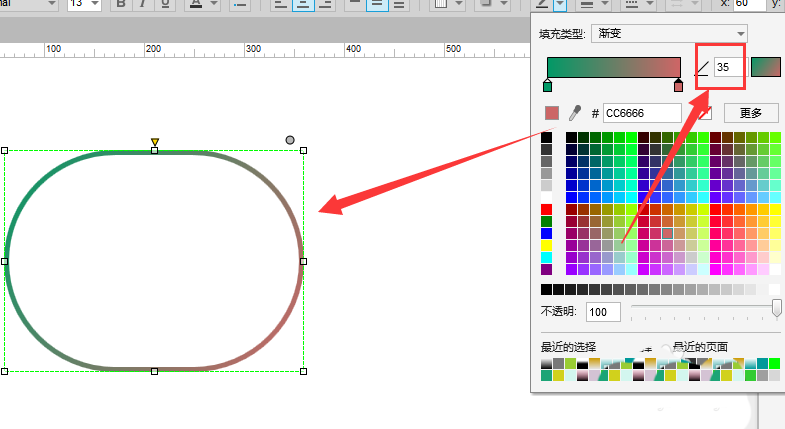The width and height of the screenshot is (785, 429).
Task: Click the line color pencil icon
Action: click(x=542, y=5)
